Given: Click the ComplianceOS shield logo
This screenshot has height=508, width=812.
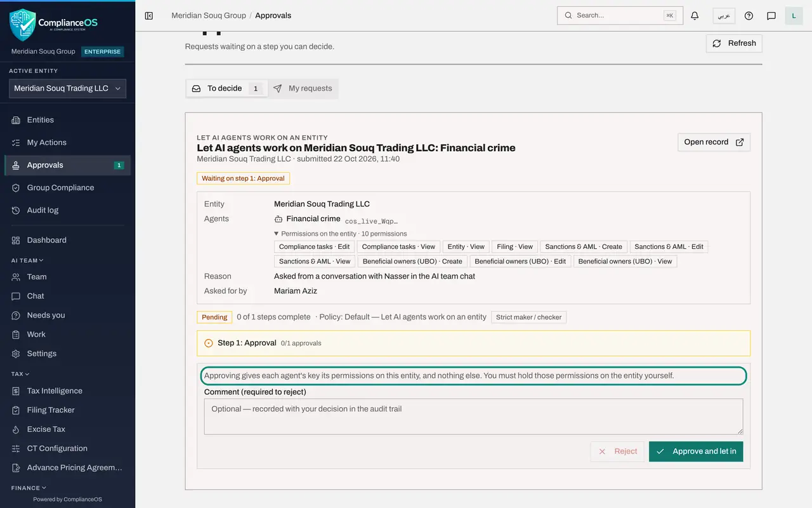Looking at the screenshot, I should click(23, 24).
